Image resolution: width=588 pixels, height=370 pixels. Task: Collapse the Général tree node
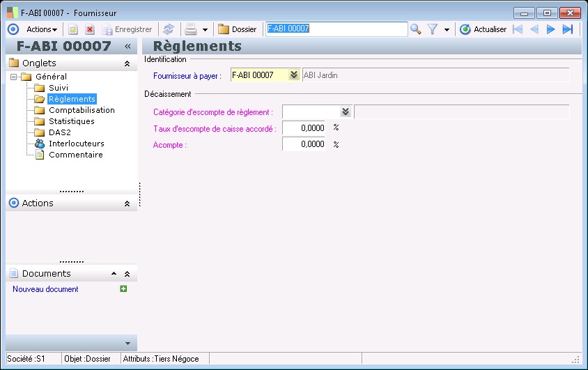(14, 77)
